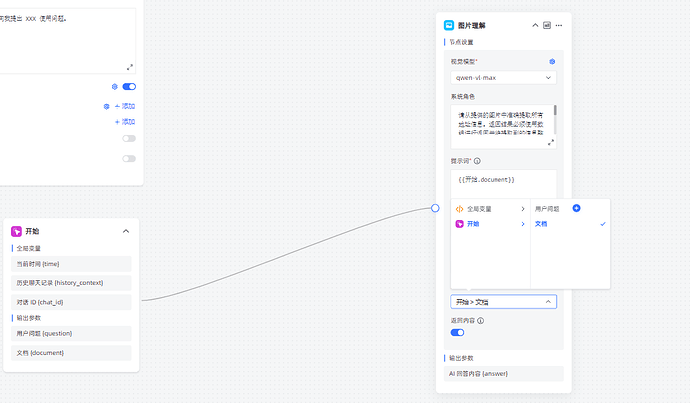
Task: Open the qwen-vl-max model dropdown
Action: [503, 77]
